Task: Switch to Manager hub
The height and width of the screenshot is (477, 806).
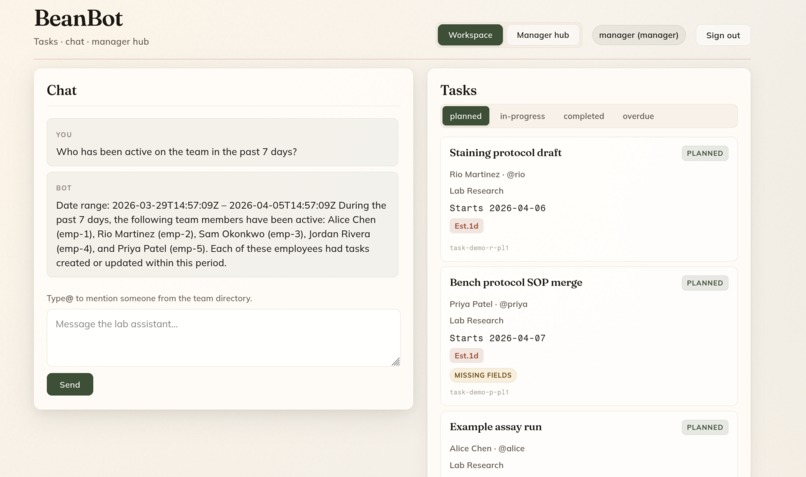Action: (542, 35)
